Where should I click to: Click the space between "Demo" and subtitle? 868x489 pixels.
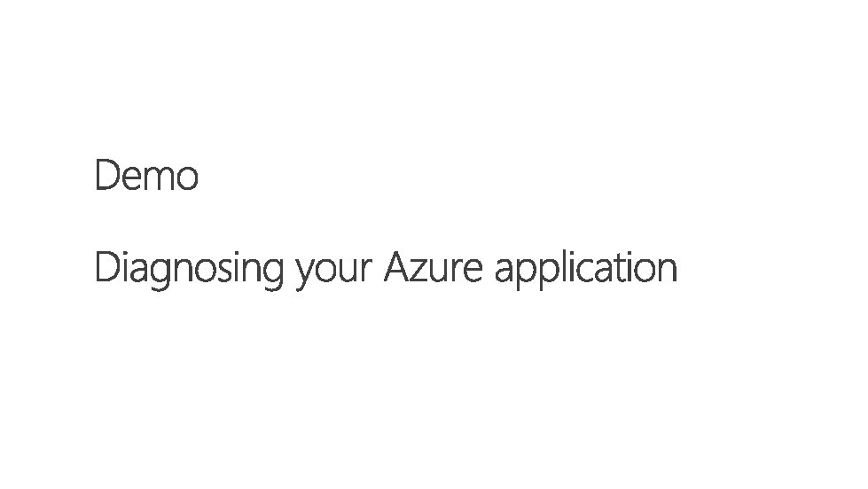pyautogui.click(x=146, y=222)
